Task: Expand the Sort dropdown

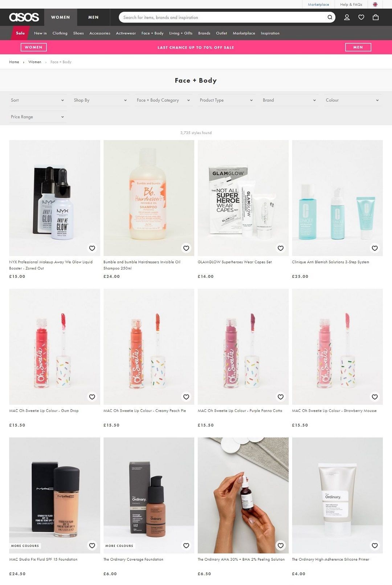Action: (38, 100)
